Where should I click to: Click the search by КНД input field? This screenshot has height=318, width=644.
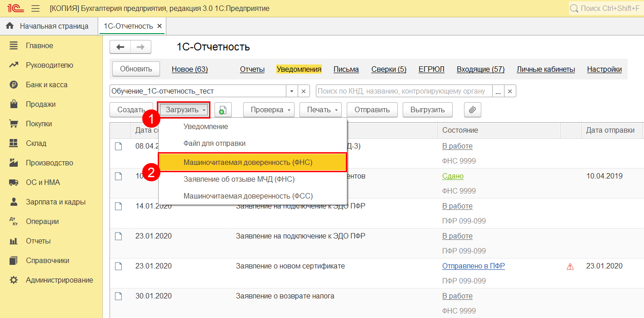(404, 91)
